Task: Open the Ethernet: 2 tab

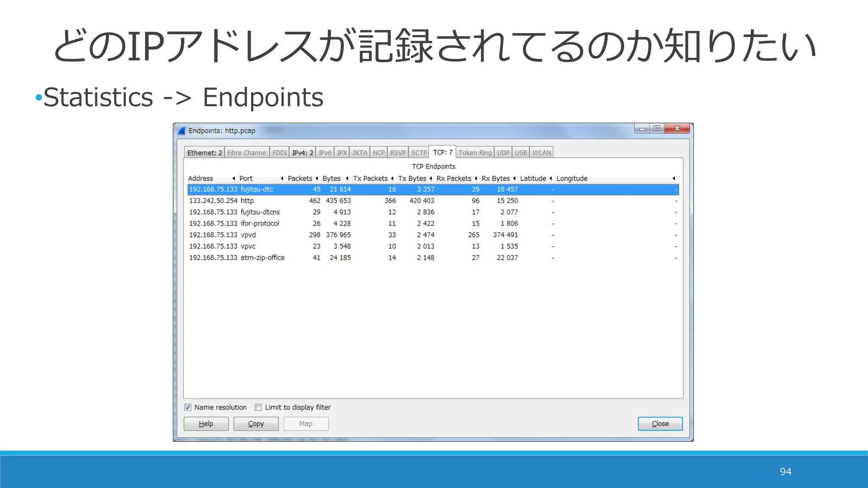Action: pyautogui.click(x=205, y=153)
